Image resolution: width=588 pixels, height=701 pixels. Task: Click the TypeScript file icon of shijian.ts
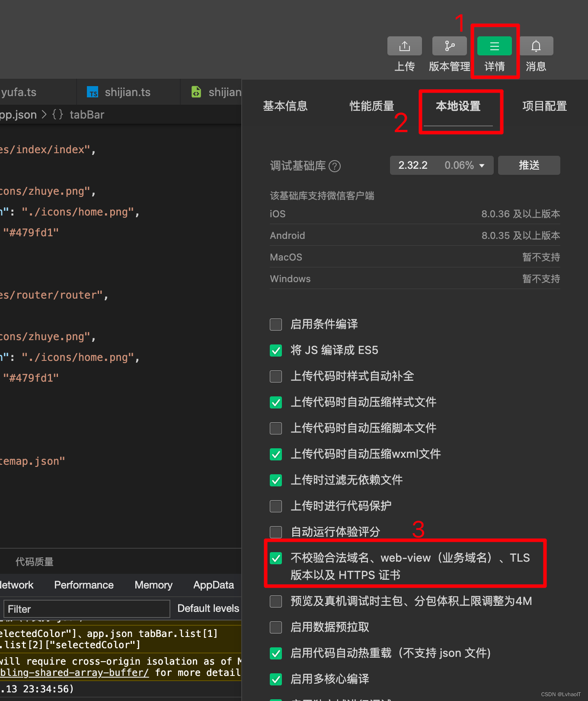(93, 92)
